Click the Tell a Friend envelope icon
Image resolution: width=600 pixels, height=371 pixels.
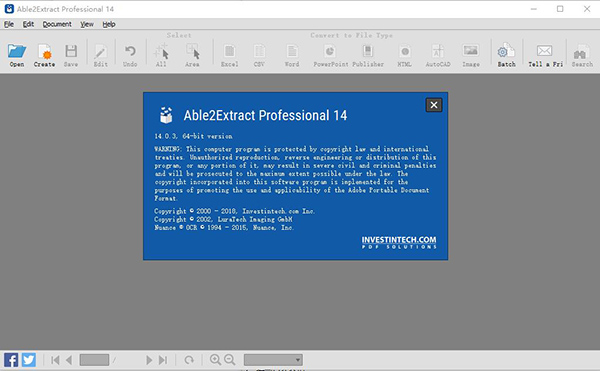pyautogui.click(x=544, y=50)
